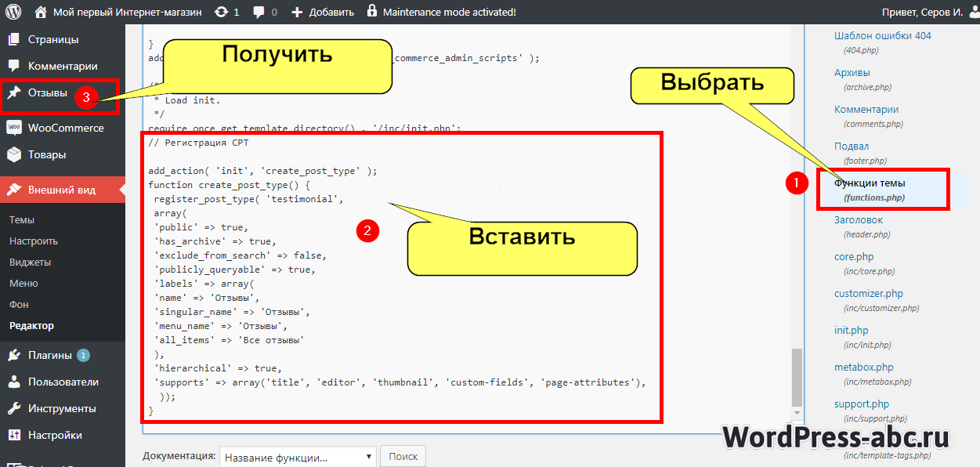This screenshot has height=467, width=980.
Task: Click the Настройки sliders icon
Action: [14, 435]
